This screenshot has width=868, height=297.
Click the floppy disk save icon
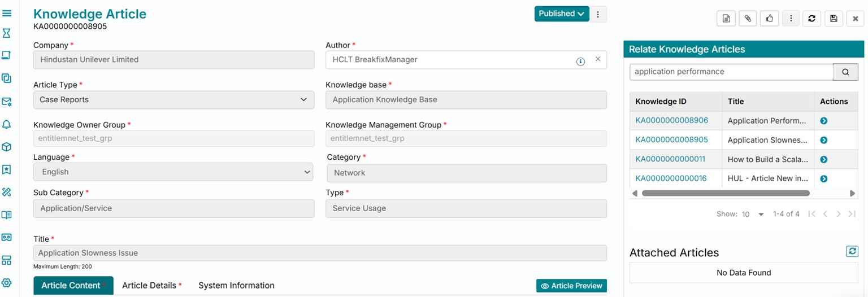point(834,19)
